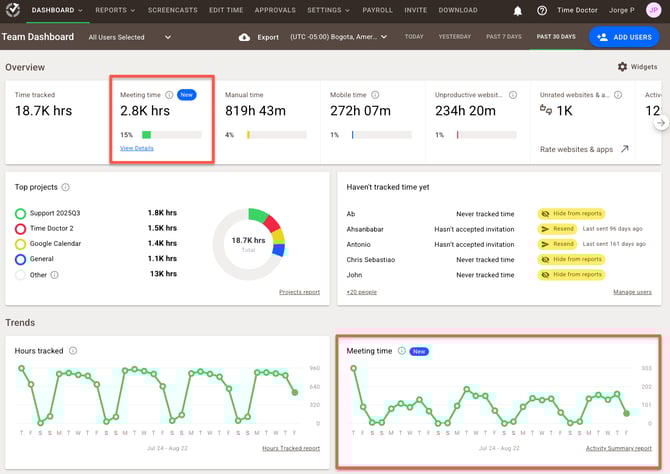Click the notifications bell icon
Image resolution: width=670 pixels, height=474 pixels.
click(518, 11)
